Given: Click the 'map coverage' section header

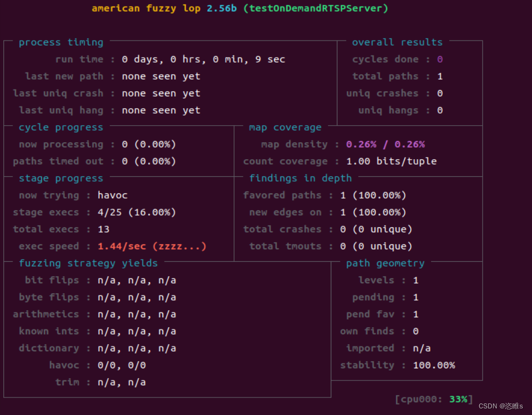Looking at the screenshot, I should coord(285,127).
